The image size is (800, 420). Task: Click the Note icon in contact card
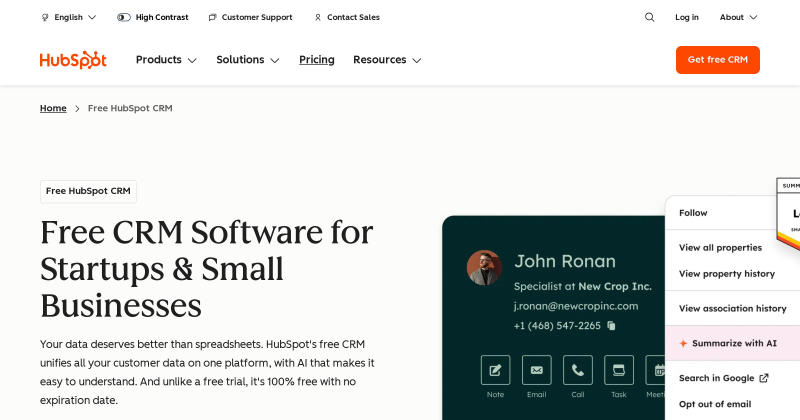tap(495, 370)
